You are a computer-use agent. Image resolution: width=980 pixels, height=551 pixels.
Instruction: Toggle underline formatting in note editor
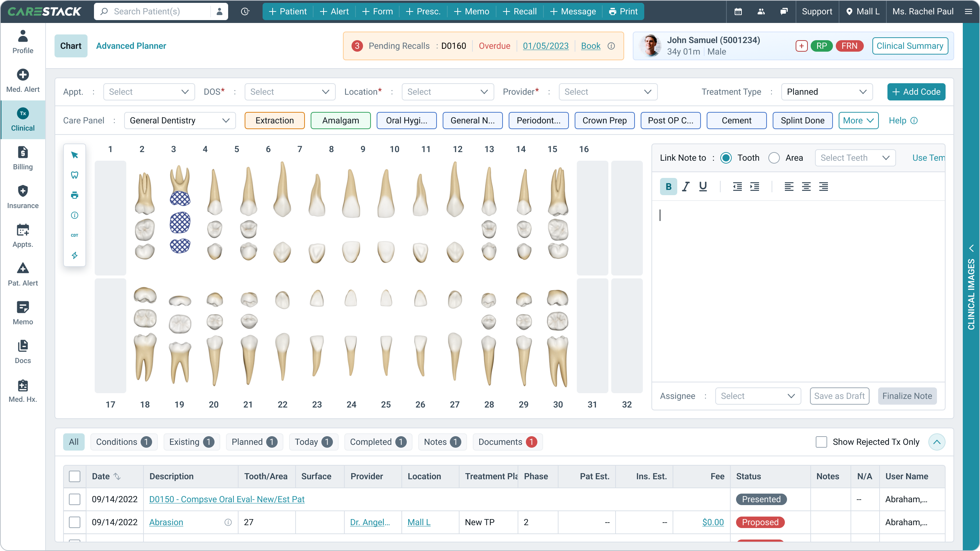703,187
